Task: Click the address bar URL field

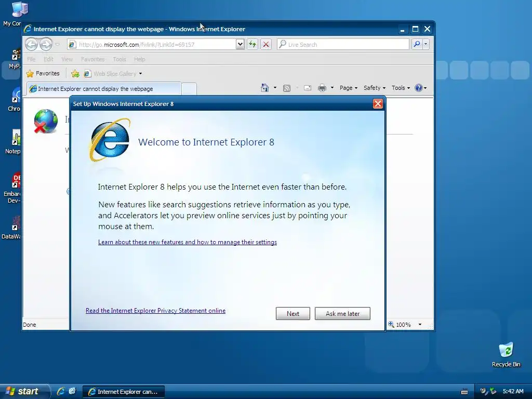Action: (x=151, y=45)
